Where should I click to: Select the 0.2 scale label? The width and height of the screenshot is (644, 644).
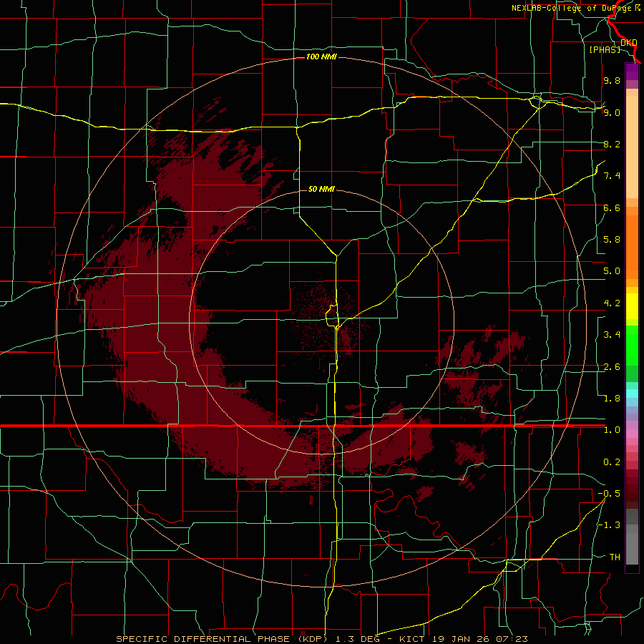click(x=612, y=462)
